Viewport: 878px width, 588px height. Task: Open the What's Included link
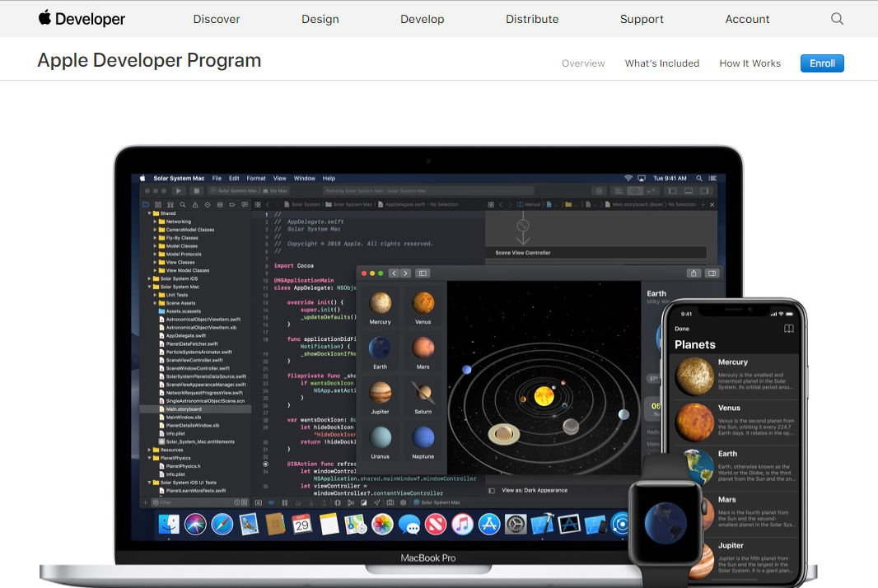tap(662, 63)
